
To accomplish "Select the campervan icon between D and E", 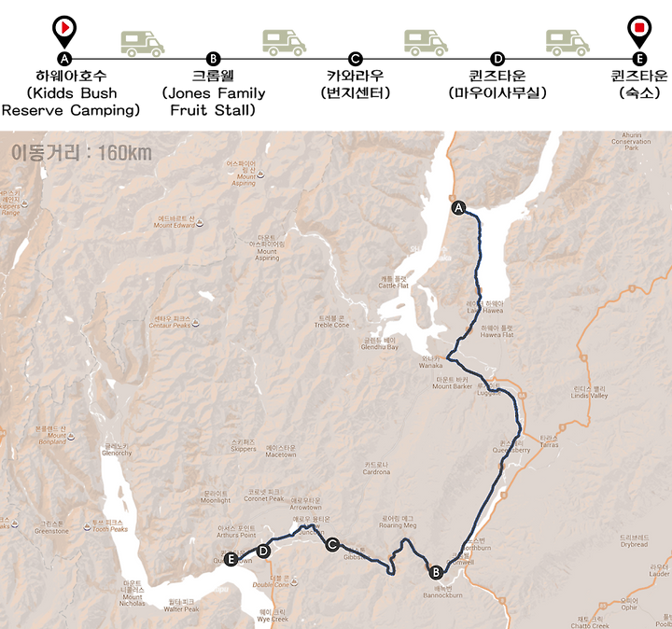I will tap(567, 43).
